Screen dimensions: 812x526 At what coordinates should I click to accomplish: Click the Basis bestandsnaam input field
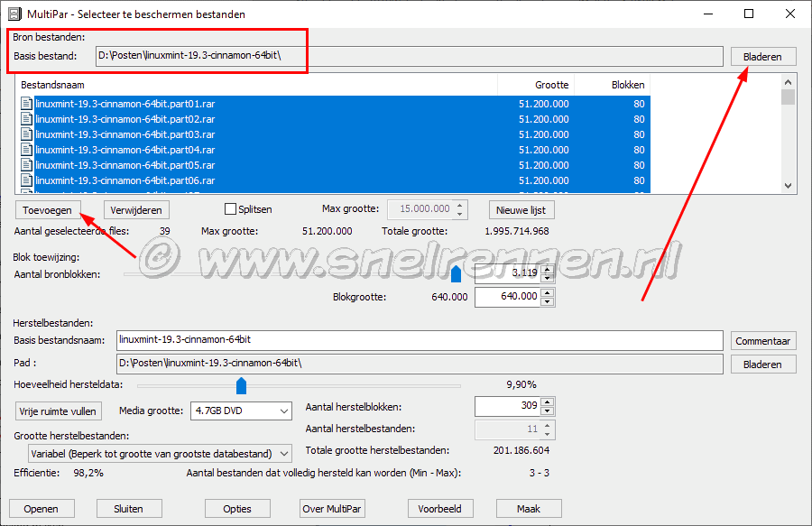pos(420,341)
